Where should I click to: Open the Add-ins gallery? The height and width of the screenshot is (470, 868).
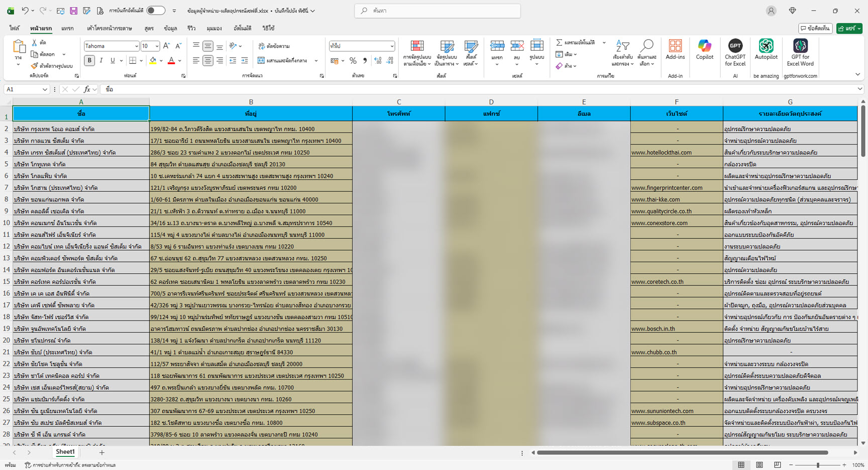tap(675, 50)
